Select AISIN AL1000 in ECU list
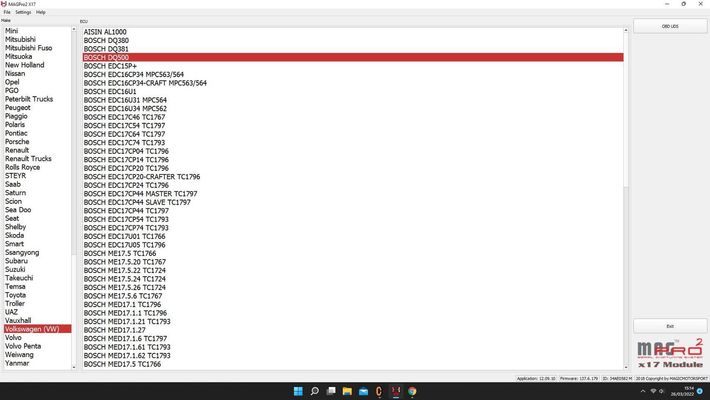The width and height of the screenshot is (710, 400). tap(353, 32)
